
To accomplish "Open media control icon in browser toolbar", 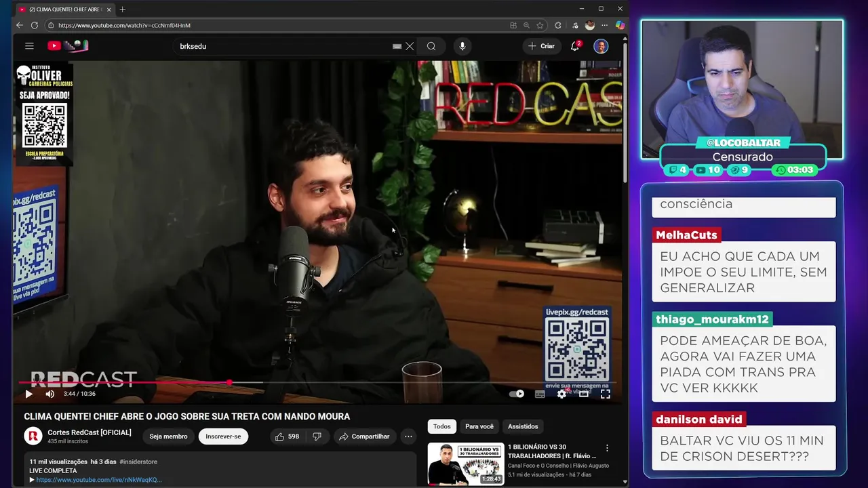I will [575, 25].
